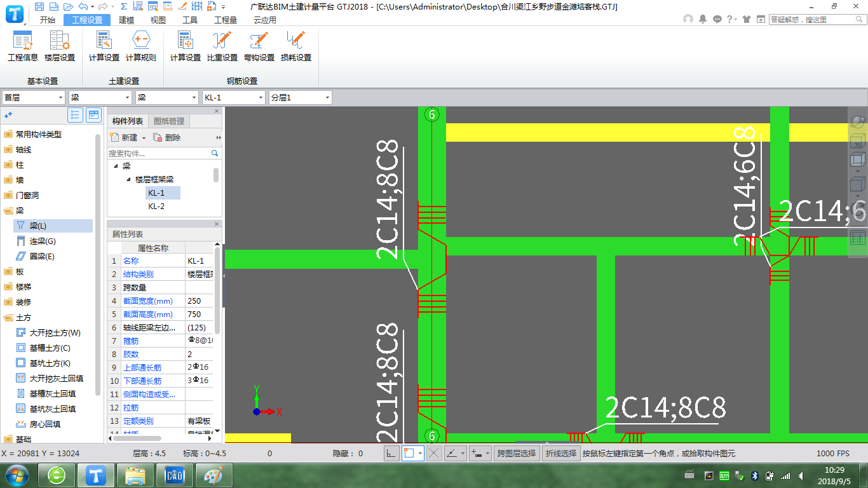Collapse the 楼层框架梁 tree node

tap(129, 180)
